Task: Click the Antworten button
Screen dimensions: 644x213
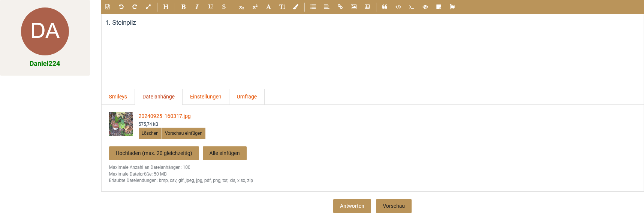Action: click(x=352, y=206)
